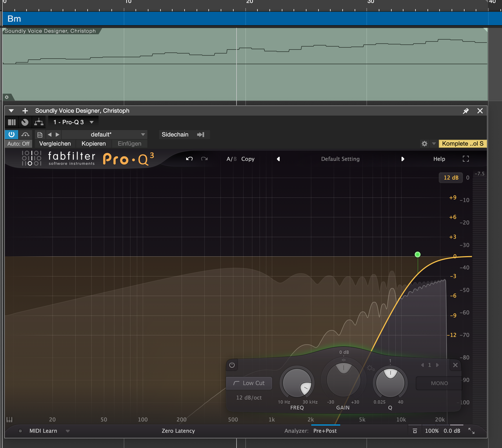The image size is (502, 448).
Task: Toggle the MIDI Learn indicator dot
Action: tap(20, 431)
